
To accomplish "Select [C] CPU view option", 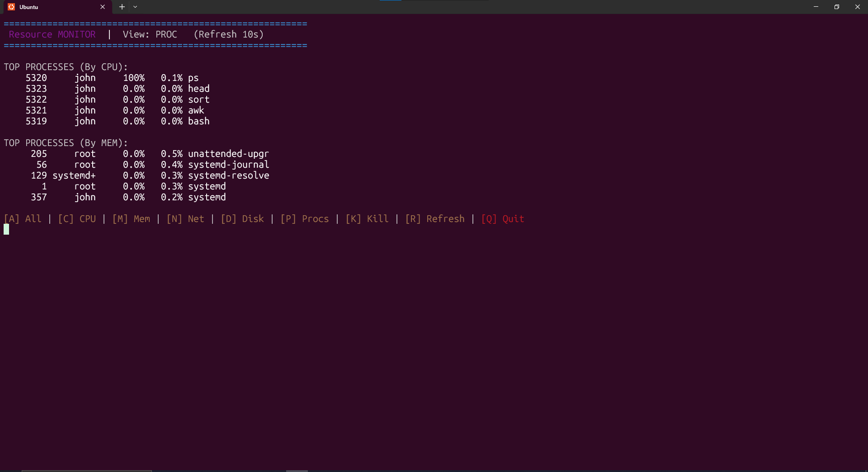I will point(77,218).
